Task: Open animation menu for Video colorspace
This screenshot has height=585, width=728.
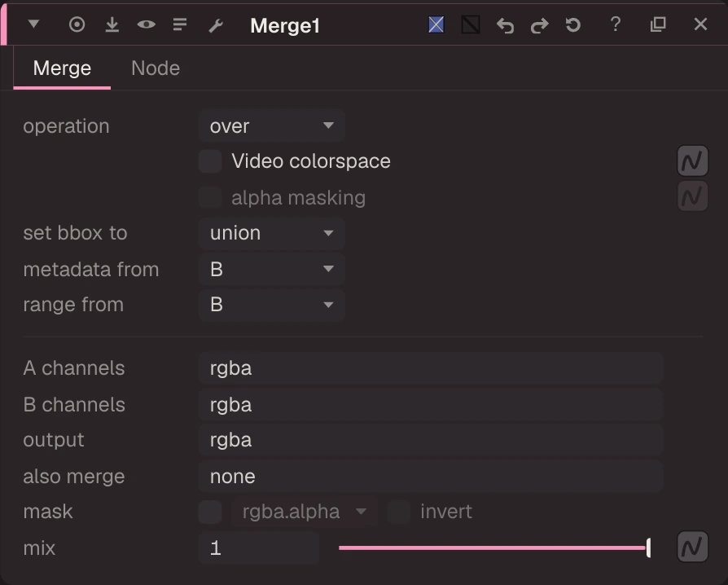Action: 693,161
